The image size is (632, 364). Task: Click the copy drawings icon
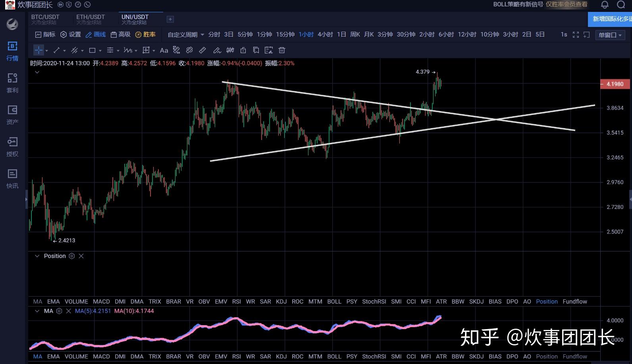(x=256, y=50)
